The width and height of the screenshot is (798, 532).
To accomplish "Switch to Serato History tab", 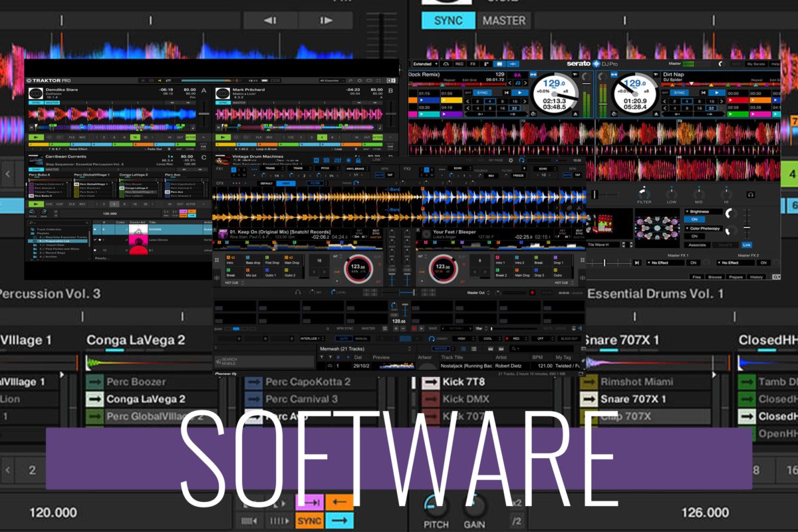I will [756, 277].
